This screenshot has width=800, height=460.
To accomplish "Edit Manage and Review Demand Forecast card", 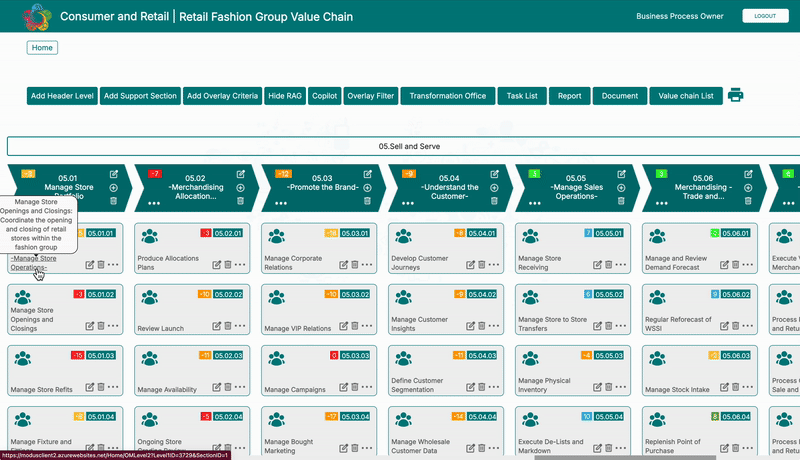I will (724, 265).
